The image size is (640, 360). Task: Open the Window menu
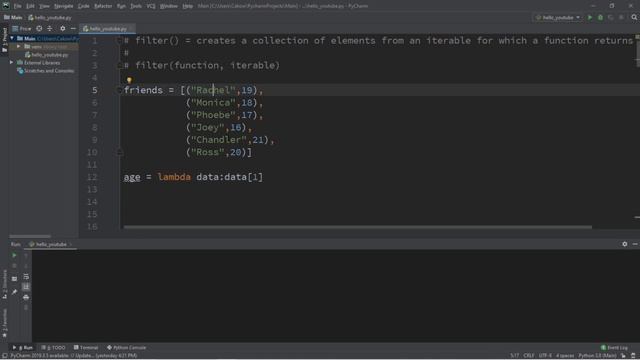(169, 6)
